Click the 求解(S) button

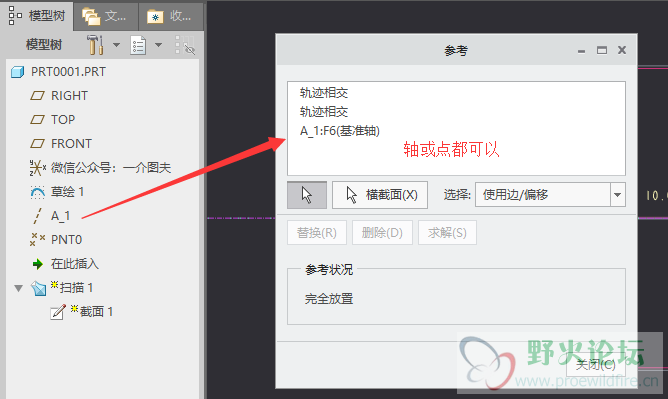(x=447, y=233)
